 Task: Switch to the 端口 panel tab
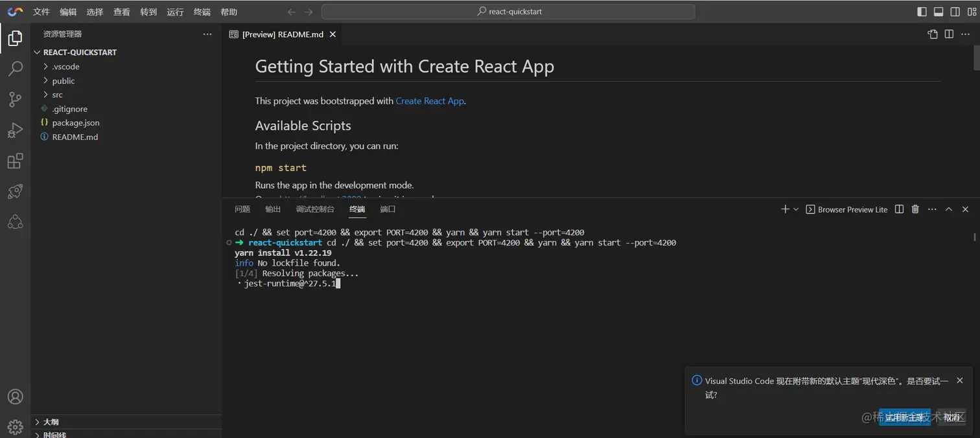(x=388, y=209)
